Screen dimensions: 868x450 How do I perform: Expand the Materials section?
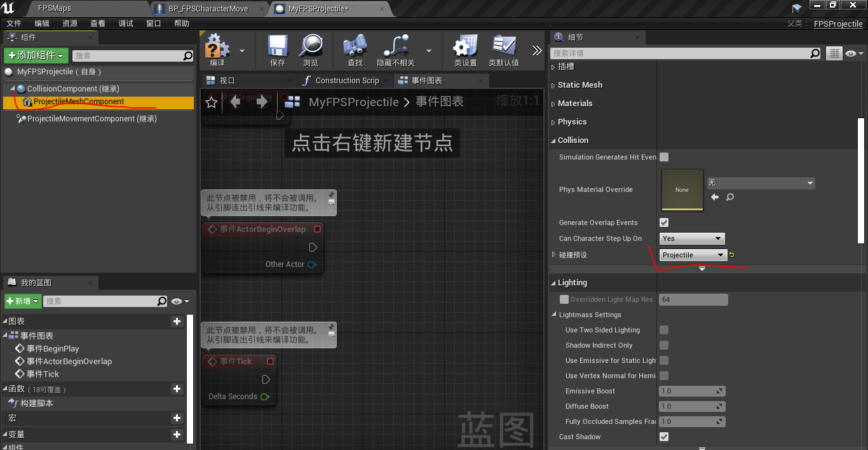click(553, 104)
